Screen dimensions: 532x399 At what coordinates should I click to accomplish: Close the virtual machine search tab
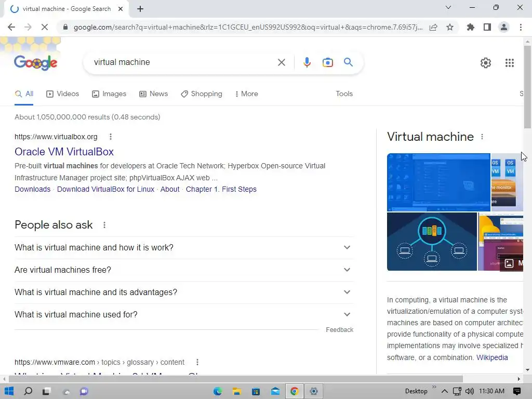[121, 9]
